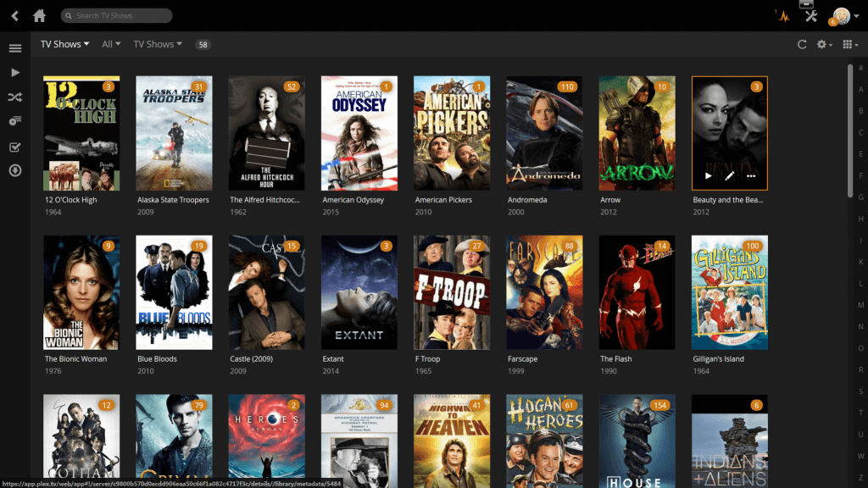Click the American Pickers title link
The image size is (868, 488).
tap(443, 200)
